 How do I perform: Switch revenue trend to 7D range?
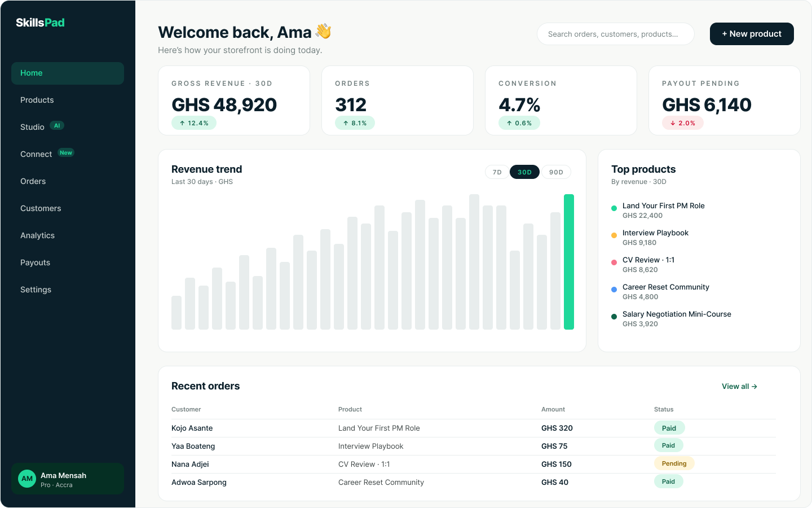coord(497,172)
